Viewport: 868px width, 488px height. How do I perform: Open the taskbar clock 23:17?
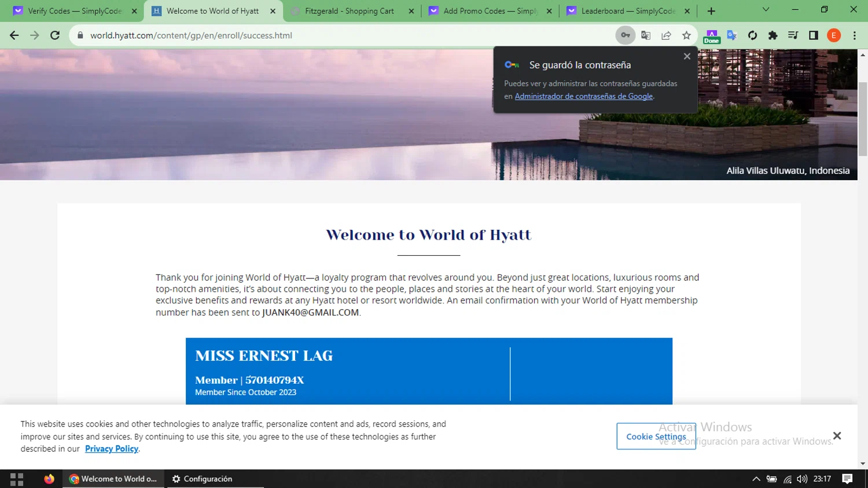[822, 479]
